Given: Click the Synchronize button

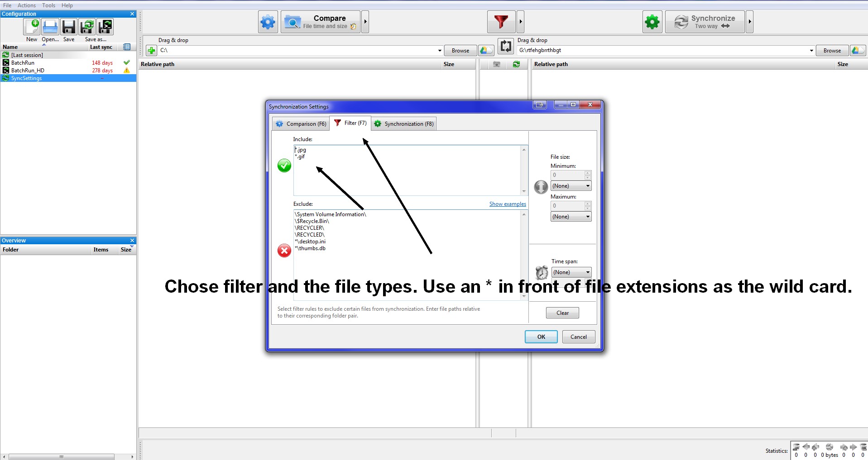Looking at the screenshot, I should click(x=705, y=22).
